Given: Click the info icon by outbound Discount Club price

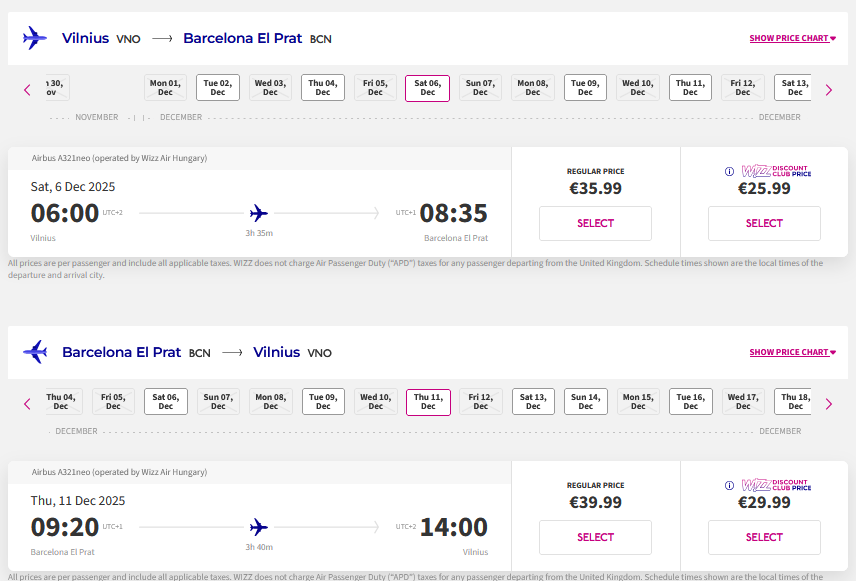Looking at the screenshot, I should 730,171.
